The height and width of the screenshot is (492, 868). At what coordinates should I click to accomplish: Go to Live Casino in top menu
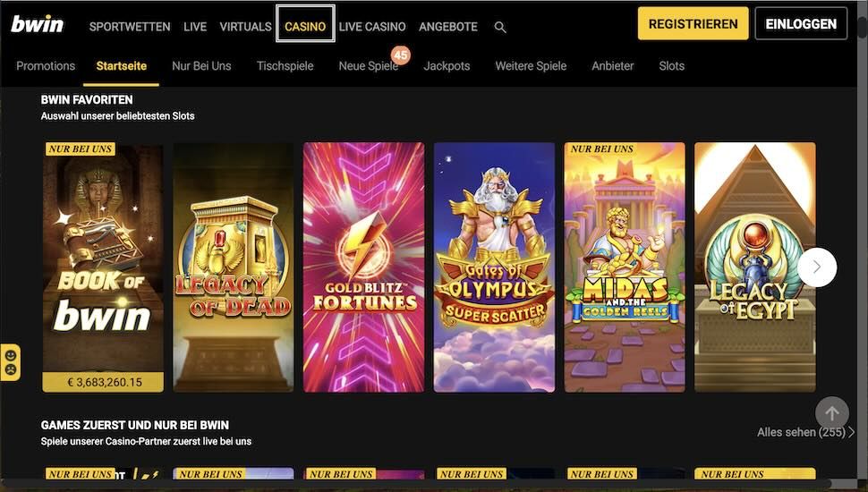[x=372, y=27]
